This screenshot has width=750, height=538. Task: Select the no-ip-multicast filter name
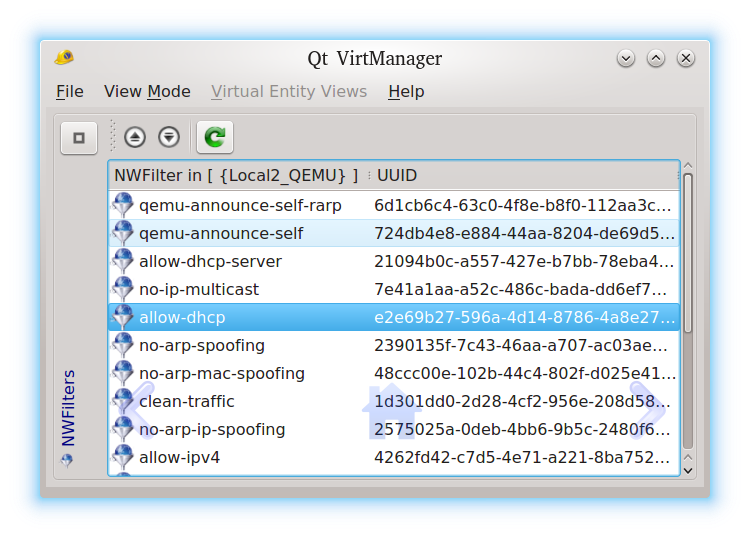pos(199,289)
